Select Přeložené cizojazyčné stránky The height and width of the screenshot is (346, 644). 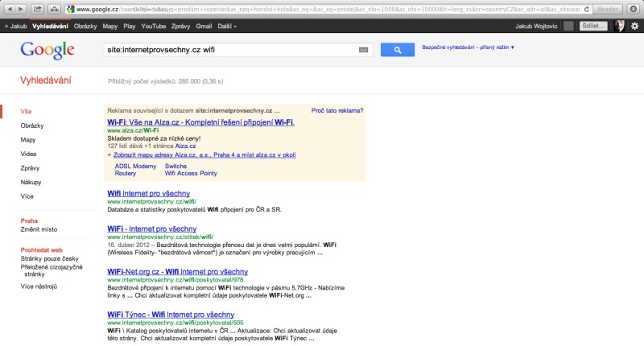coord(52,270)
